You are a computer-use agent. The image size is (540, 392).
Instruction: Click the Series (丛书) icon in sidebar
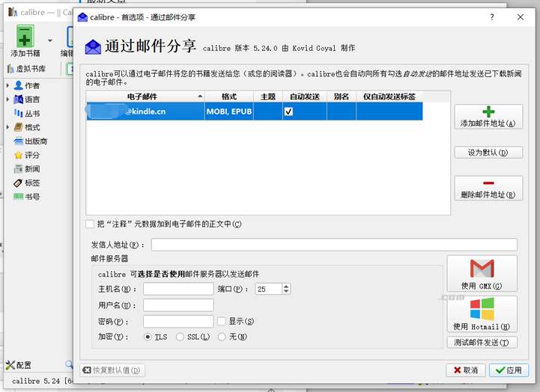coord(19,113)
